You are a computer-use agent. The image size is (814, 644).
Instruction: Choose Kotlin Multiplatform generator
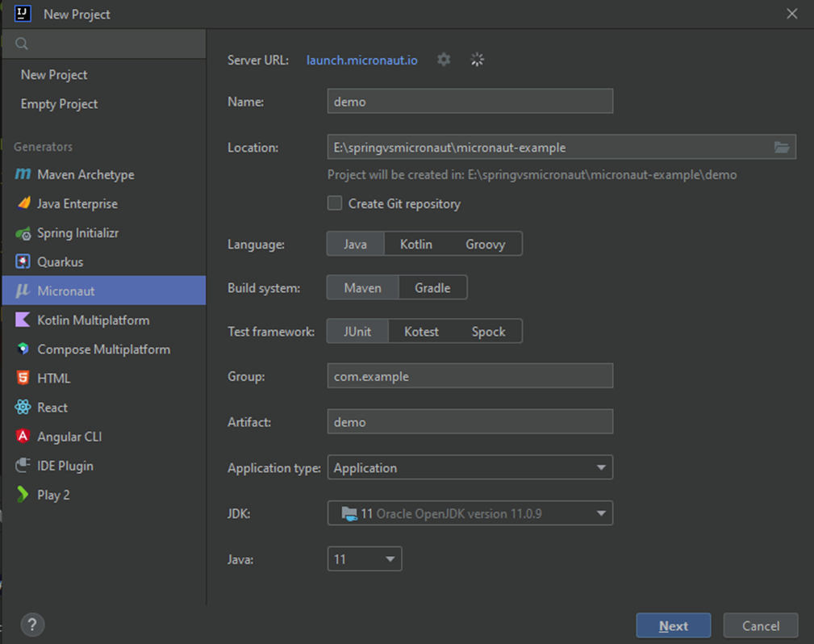(x=104, y=320)
